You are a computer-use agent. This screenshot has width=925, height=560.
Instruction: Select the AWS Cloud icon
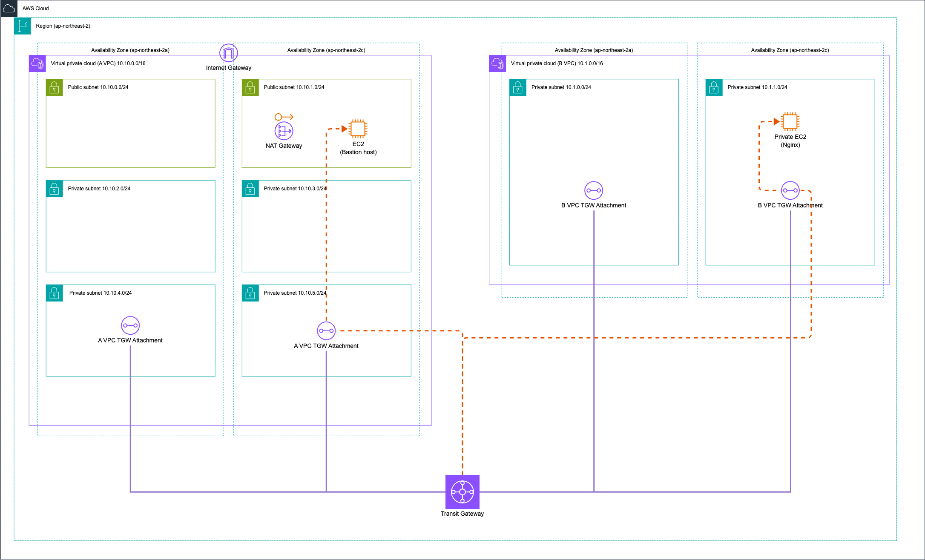click(9, 9)
